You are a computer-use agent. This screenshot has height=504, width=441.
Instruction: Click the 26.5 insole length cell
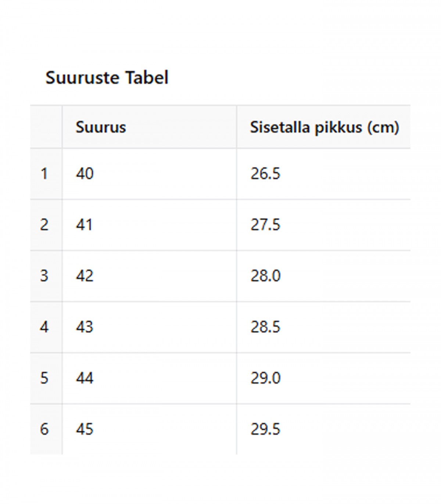[x=323, y=174]
